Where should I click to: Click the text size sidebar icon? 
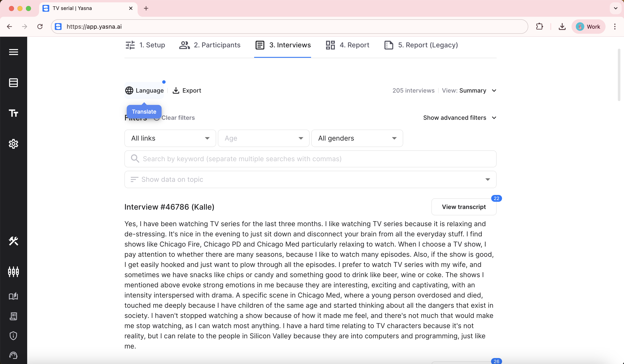click(13, 113)
